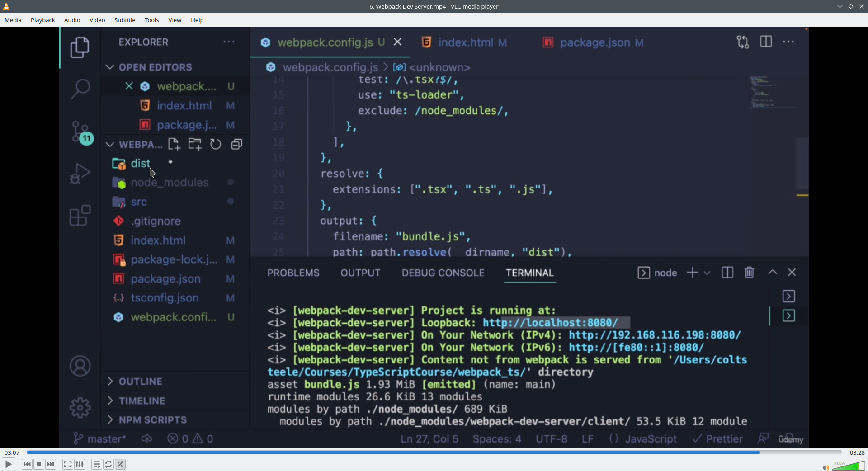This screenshot has width=868, height=471.
Task: Open the Manage gear icon
Action: 80,408
